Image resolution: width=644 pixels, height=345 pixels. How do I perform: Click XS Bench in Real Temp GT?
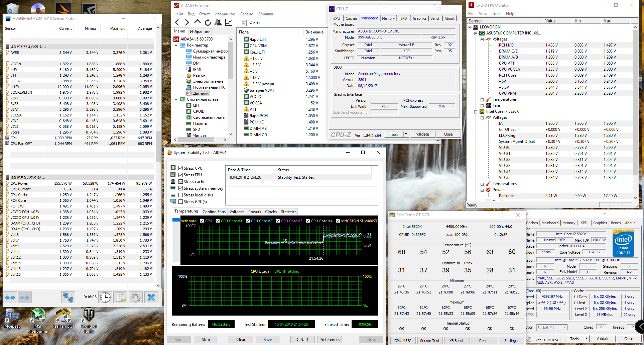click(457, 341)
